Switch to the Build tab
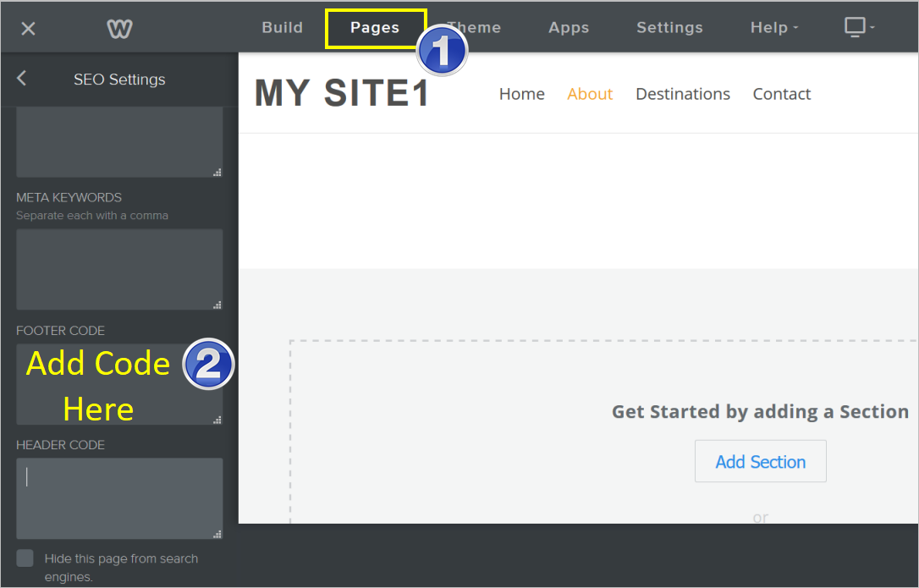Viewport: 919px width, 588px height. coord(282,28)
